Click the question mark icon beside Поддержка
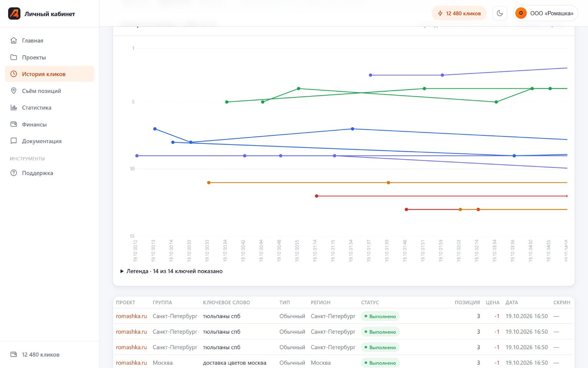The image size is (588, 368). 14,173
